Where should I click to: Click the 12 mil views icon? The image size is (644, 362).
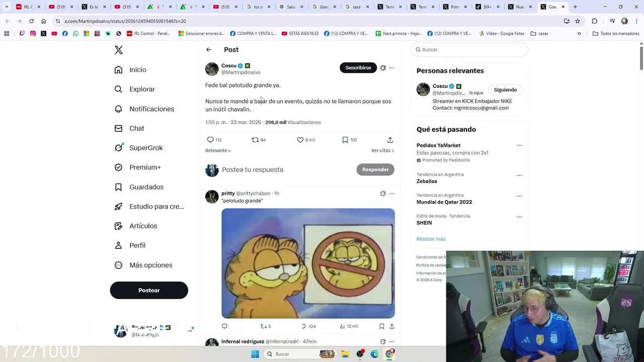click(343, 326)
